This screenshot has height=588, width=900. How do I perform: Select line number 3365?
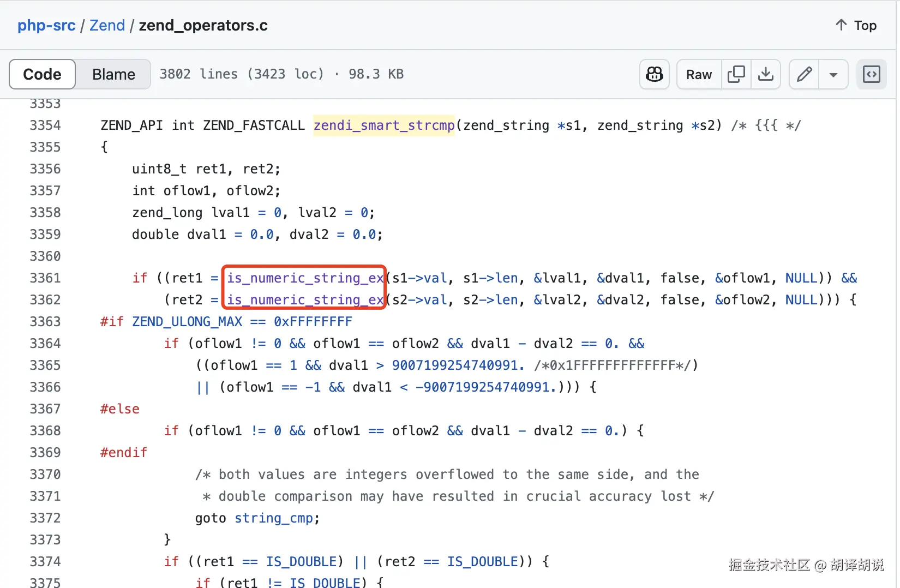pyautogui.click(x=45, y=365)
